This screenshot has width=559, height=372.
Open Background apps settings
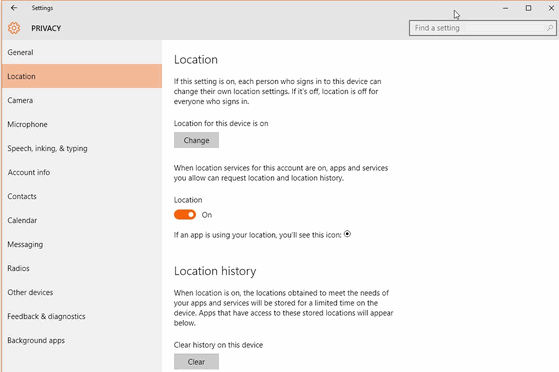pyautogui.click(x=82, y=340)
